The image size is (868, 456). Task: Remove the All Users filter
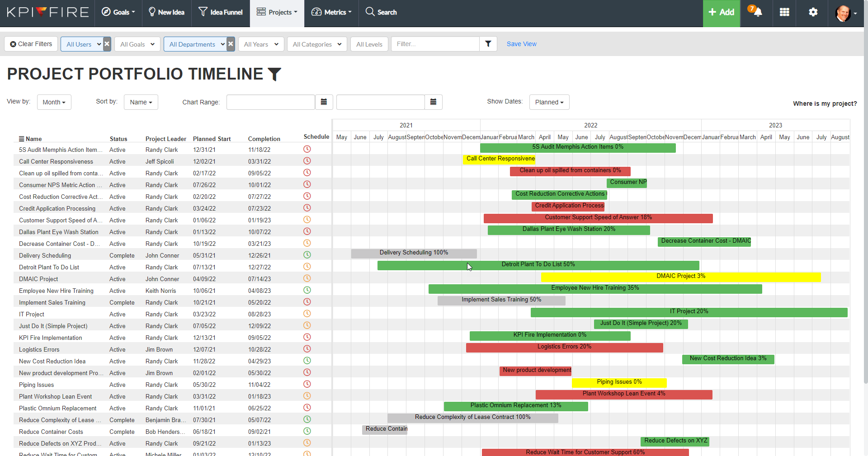pos(107,44)
